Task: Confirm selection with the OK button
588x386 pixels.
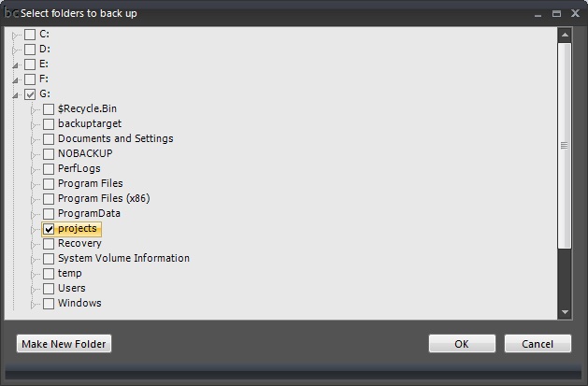Action: [x=462, y=344]
